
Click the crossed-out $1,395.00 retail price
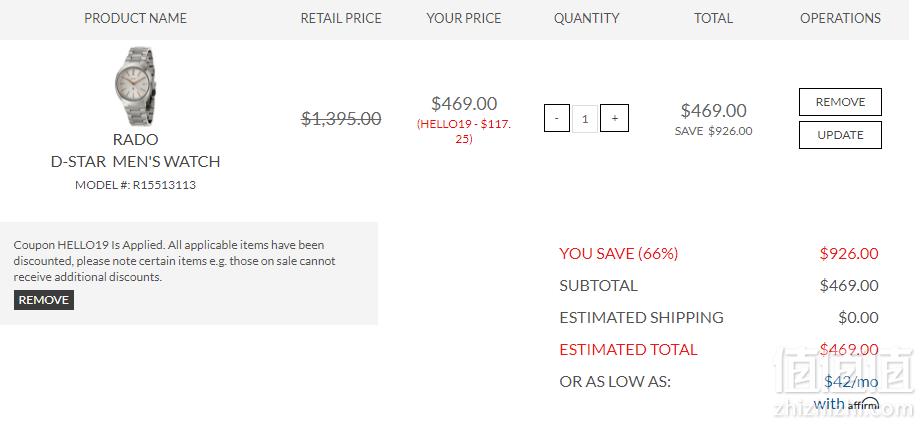(x=341, y=119)
